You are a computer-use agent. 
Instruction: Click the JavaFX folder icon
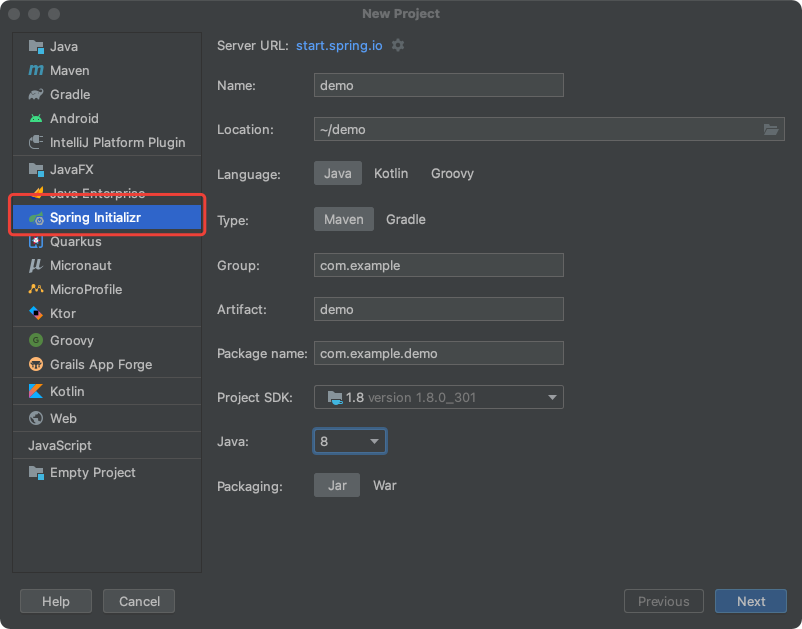pos(36,169)
